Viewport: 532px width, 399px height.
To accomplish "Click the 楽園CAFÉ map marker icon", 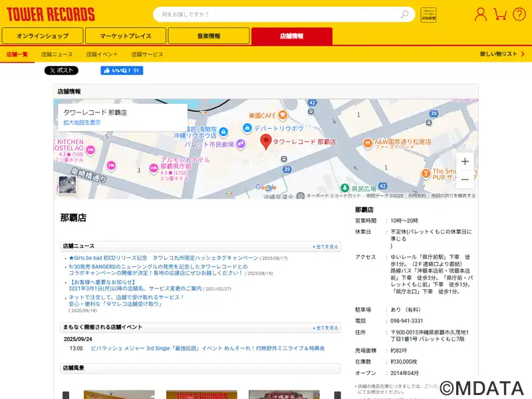I will click(283, 115).
